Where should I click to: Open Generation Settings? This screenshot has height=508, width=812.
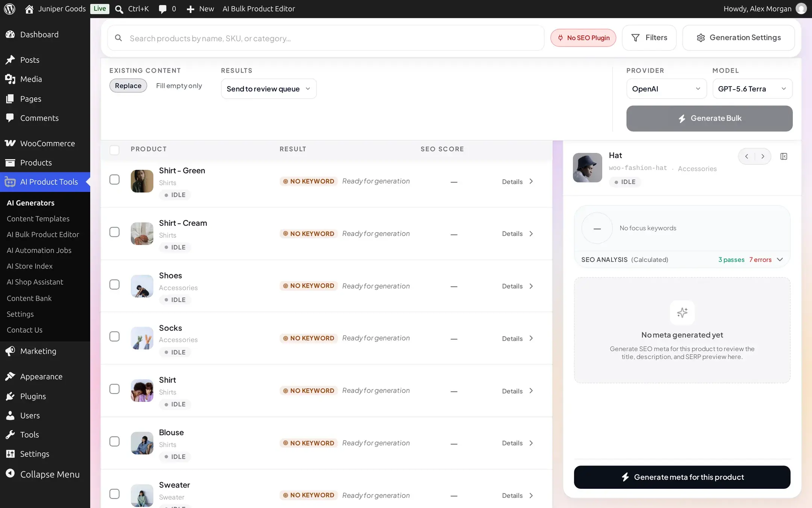pyautogui.click(x=738, y=38)
